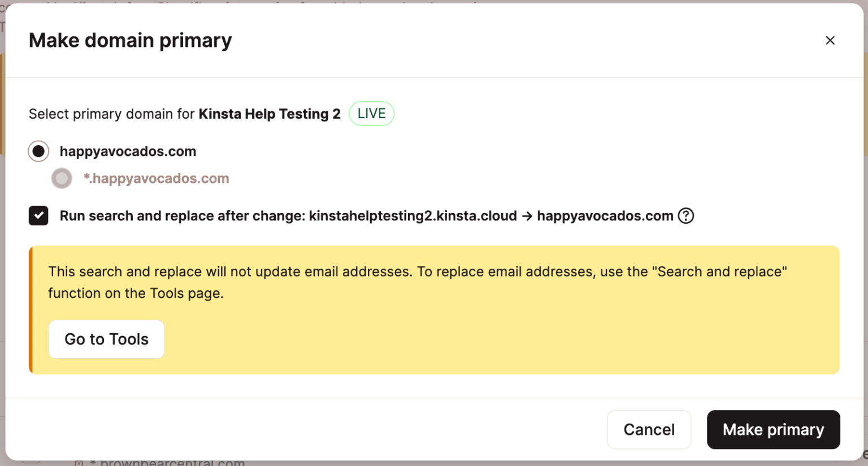This screenshot has width=868, height=466.
Task: Click brownpearcentral.com in the background list
Action: pyautogui.click(x=172, y=463)
